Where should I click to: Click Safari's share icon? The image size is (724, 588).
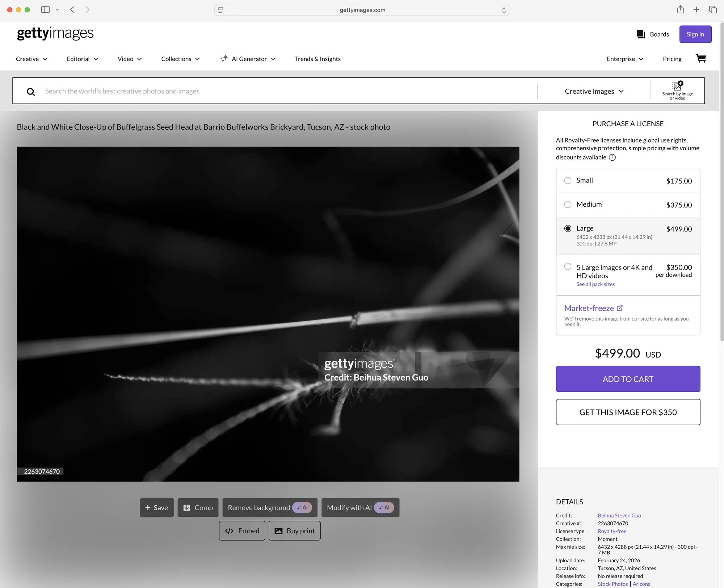click(x=680, y=10)
